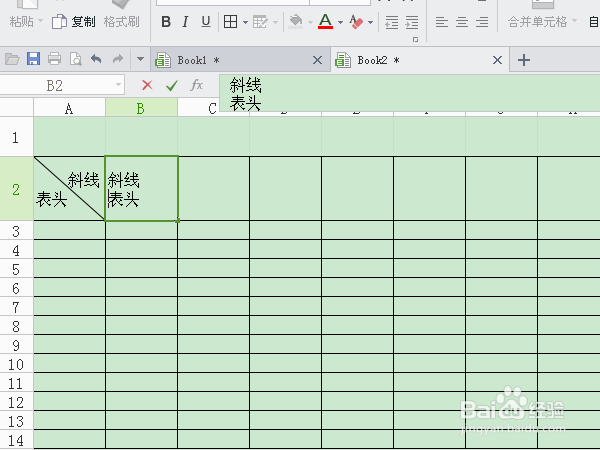Click cell B2 containing 斜线 表头
The image size is (600, 450).
[142, 189]
